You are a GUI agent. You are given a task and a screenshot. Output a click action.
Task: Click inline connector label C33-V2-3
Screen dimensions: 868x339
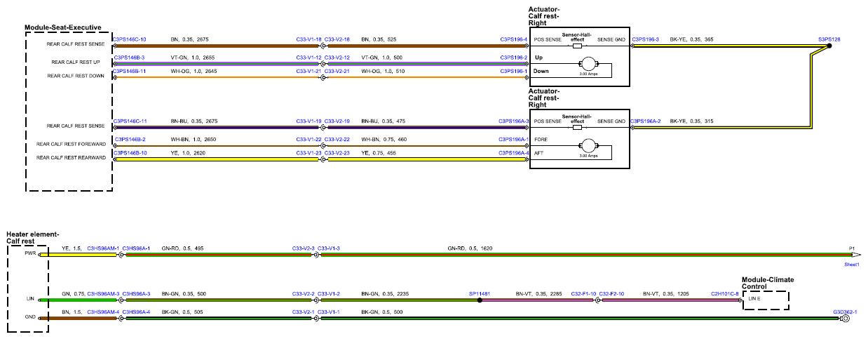[x=303, y=248]
